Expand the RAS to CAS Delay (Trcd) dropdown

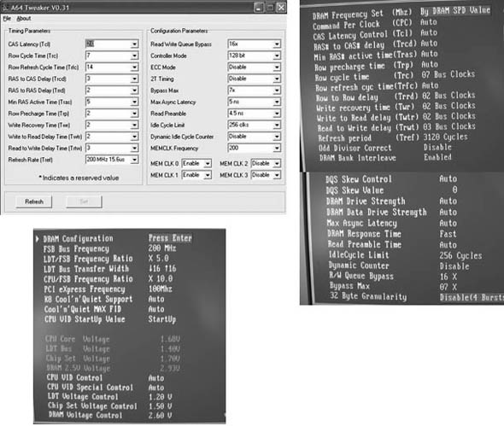pyautogui.click(x=135, y=79)
